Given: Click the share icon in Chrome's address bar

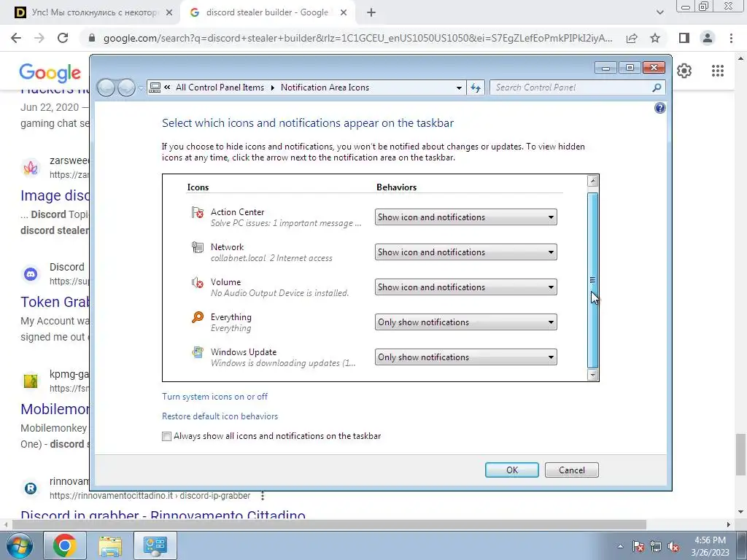Looking at the screenshot, I should (x=632, y=38).
